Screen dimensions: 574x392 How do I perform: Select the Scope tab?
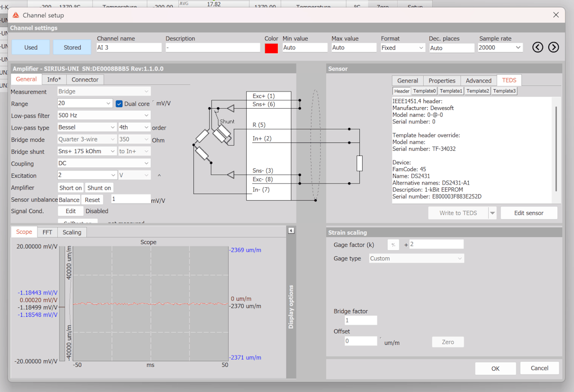(x=24, y=232)
